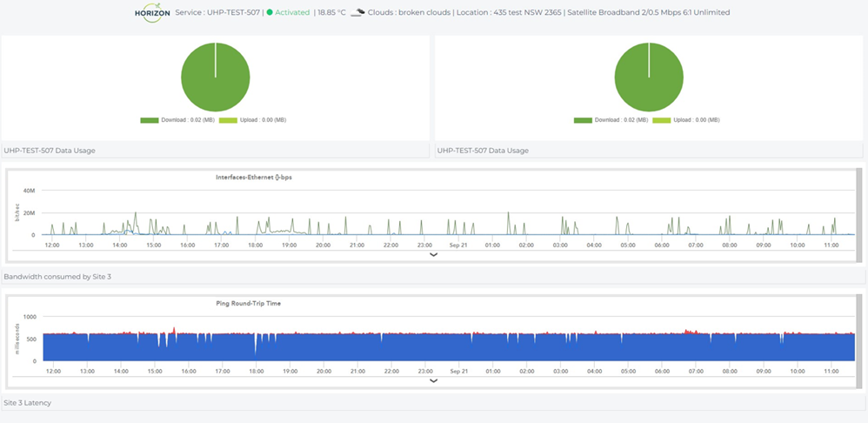This screenshot has width=868, height=423.
Task: Click the green Activated status dot
Action: [270, 13]
